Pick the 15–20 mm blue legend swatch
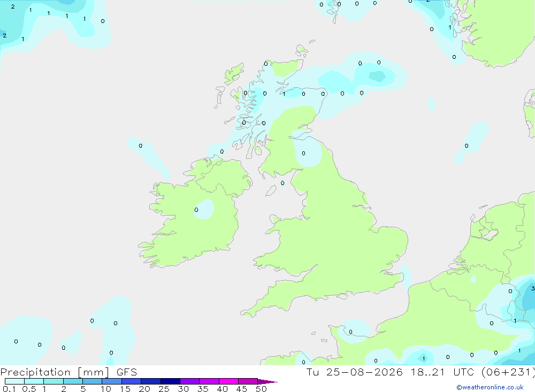Screen dimensions: 535x392 pyautogui.click(x=132, y=381)
